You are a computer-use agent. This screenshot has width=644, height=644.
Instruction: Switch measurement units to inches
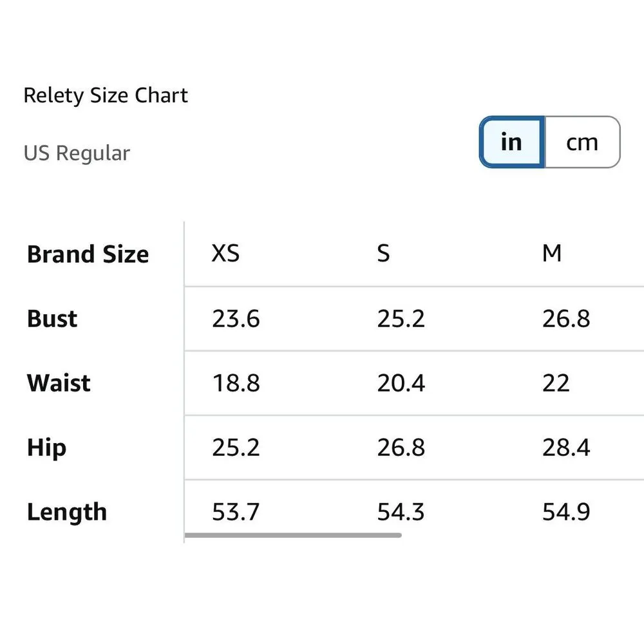pyautogui.click(x=512, y=142)
